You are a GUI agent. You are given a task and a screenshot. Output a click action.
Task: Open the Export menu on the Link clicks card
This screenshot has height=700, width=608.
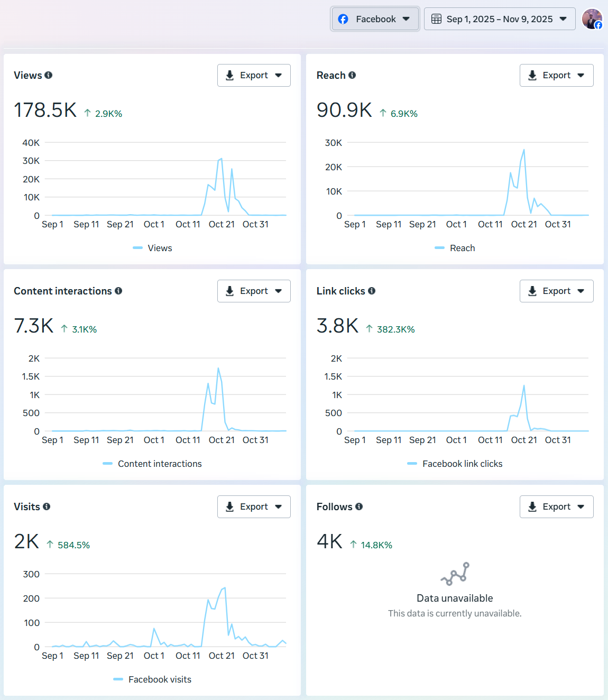click(556, 291)
